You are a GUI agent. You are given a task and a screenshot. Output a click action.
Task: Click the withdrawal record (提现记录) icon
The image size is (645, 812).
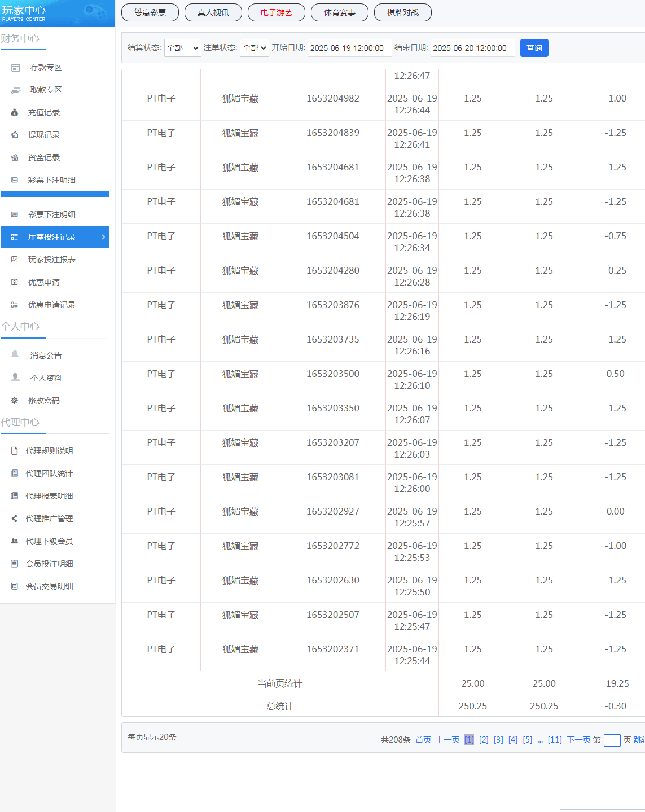(15, 135)
